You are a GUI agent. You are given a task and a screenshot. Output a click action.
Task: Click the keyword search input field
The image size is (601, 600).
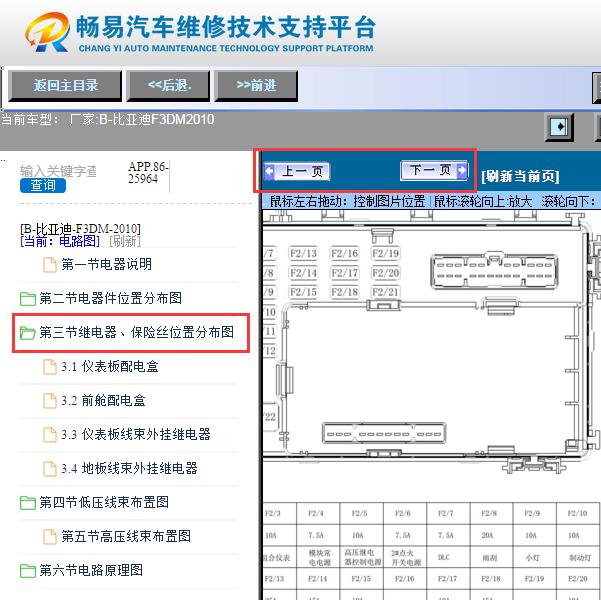pos(58,171)
